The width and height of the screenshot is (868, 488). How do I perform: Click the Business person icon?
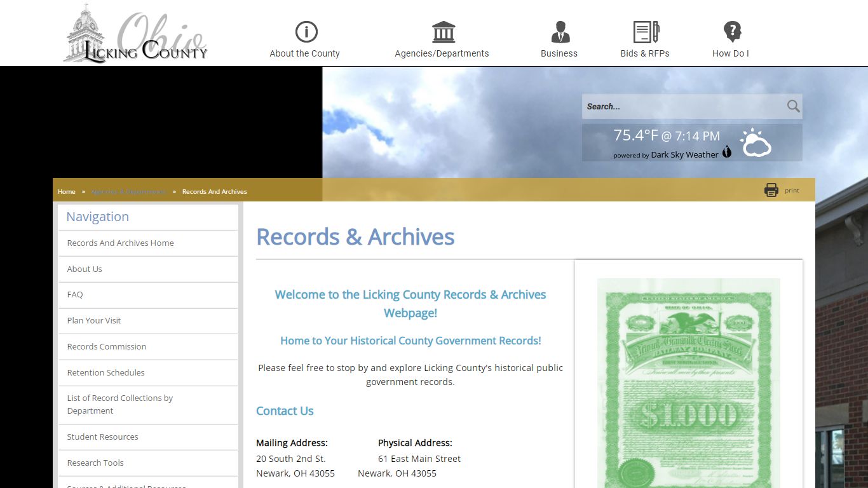pos(560,32)
